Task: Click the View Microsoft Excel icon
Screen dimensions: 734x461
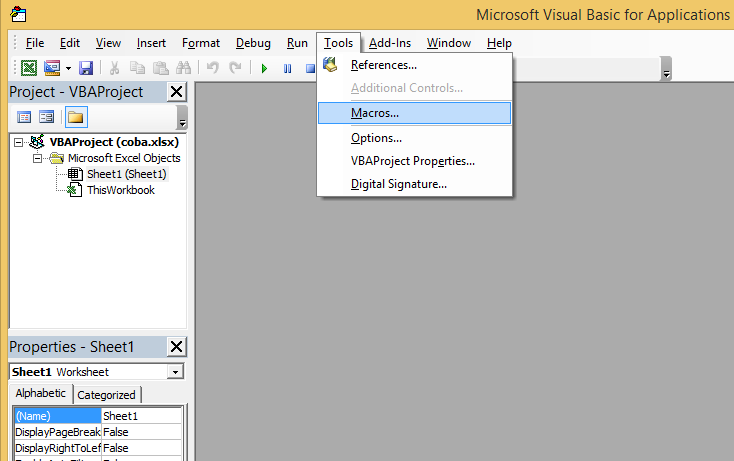Action: (29, 68)
